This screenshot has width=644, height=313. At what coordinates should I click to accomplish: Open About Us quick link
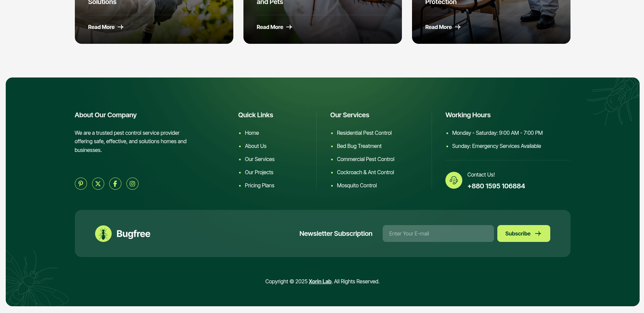tap(256, 146)
